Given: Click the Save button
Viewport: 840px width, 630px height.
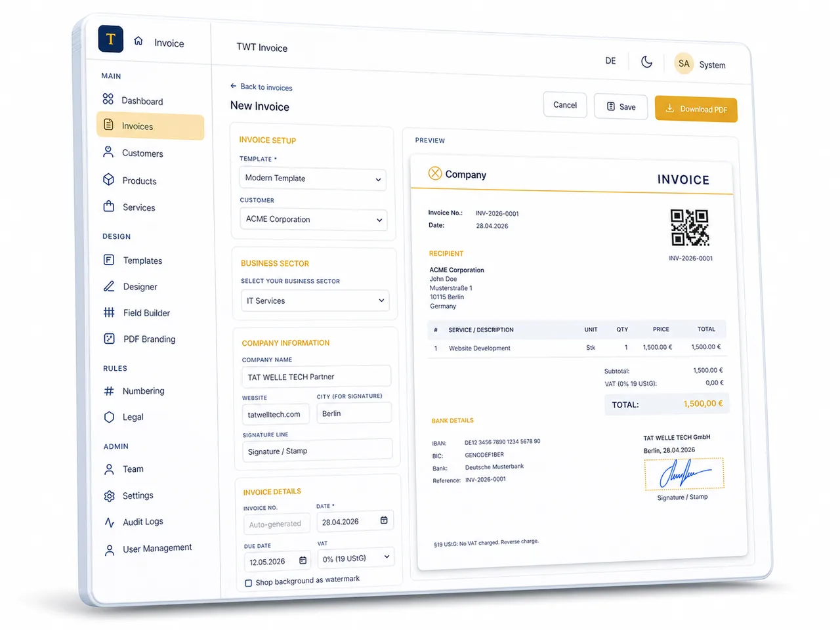Looking at the screenshot, I should point(621,107).
